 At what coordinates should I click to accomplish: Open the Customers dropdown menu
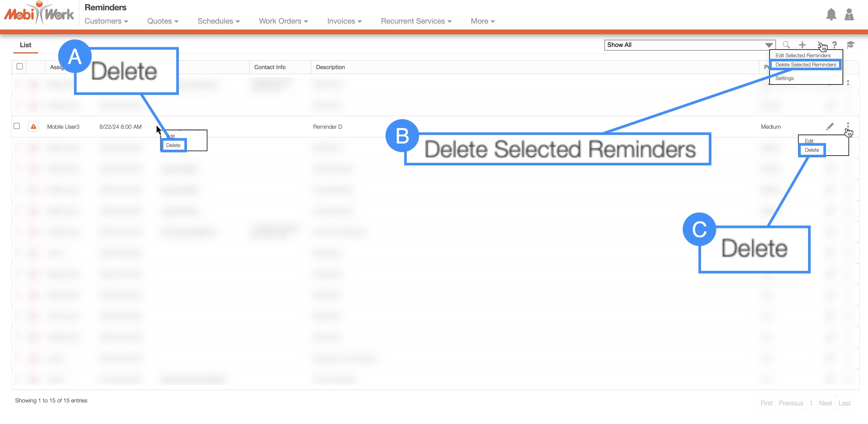click(x=106, y=21)
